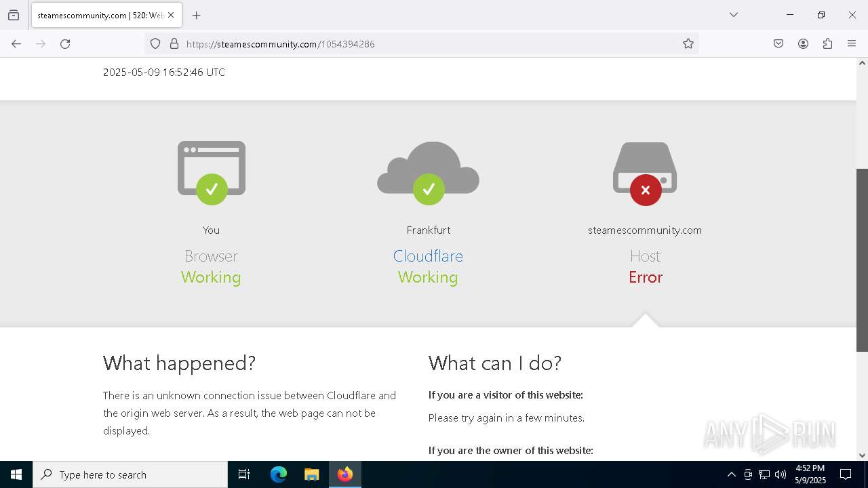Minimize the Firefox window

790,15
